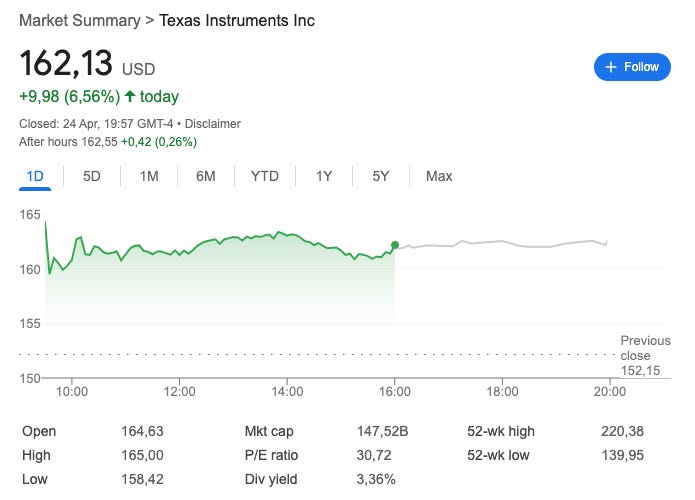Click the Div yield label

click(x=271, y=479)
